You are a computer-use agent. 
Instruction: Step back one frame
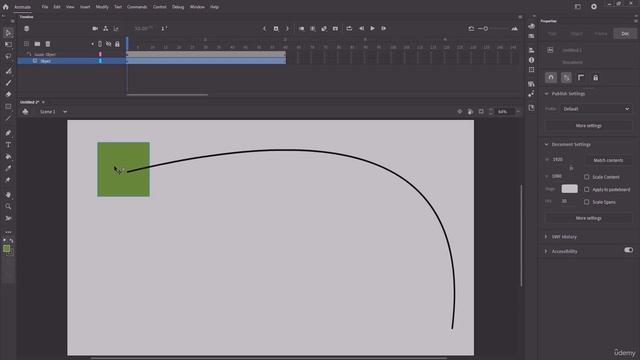[x=361, y=29]
